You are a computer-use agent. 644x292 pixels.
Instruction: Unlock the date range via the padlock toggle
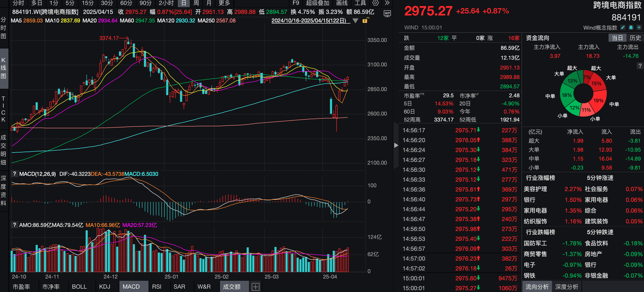365,21
